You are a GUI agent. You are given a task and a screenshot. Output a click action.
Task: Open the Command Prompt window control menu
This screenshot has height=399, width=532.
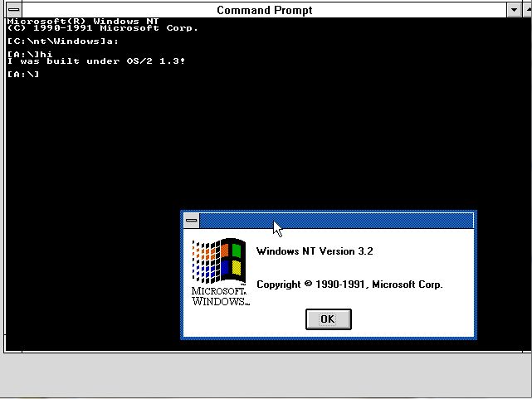click(x=14, y=10)
